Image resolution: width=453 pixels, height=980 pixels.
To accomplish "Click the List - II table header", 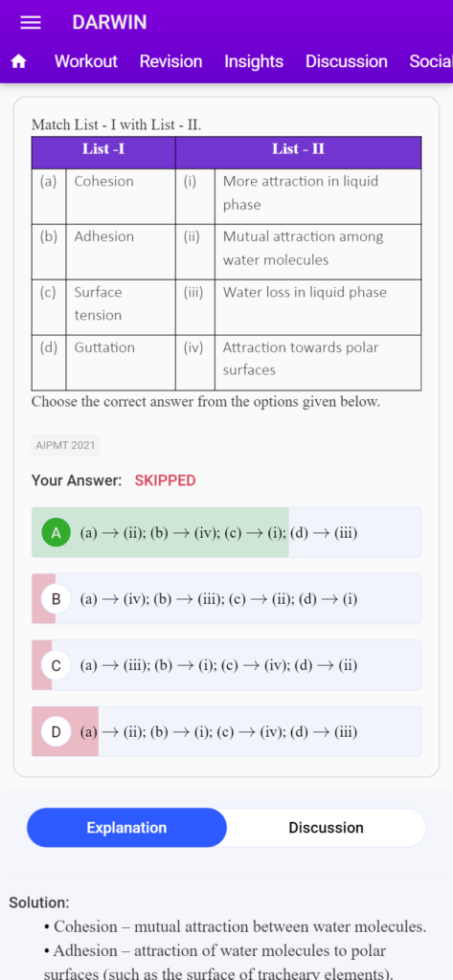I will coord(298,148).
